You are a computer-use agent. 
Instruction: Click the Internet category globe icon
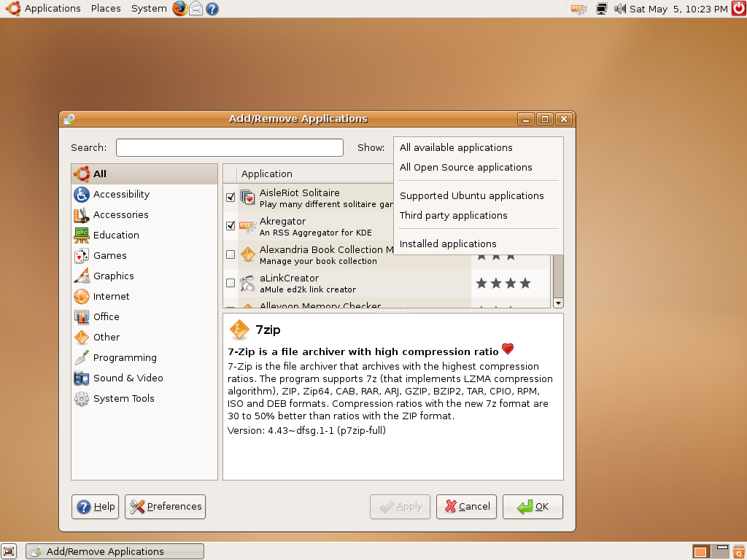(x=82, y=296)
